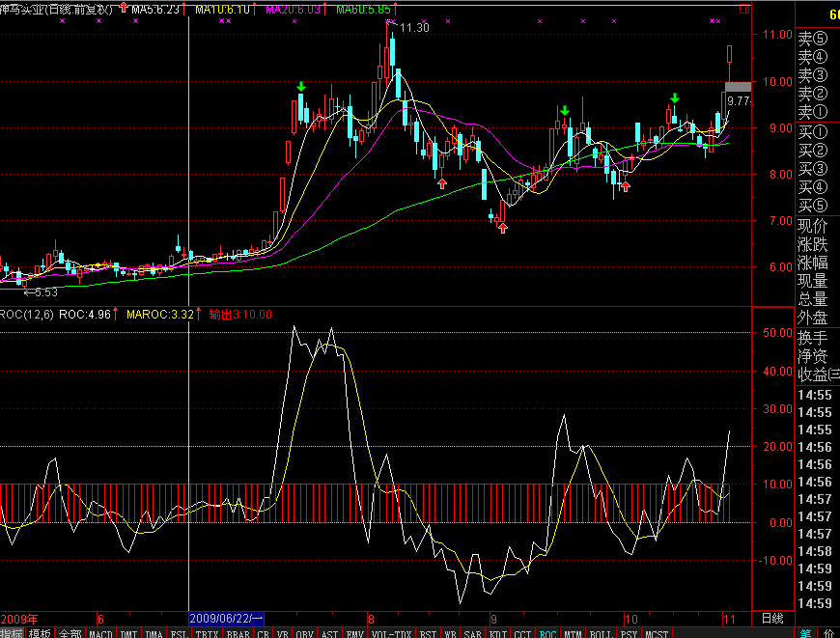
Task: Select the KDJ indicator tab
Action: coord(497,633)
